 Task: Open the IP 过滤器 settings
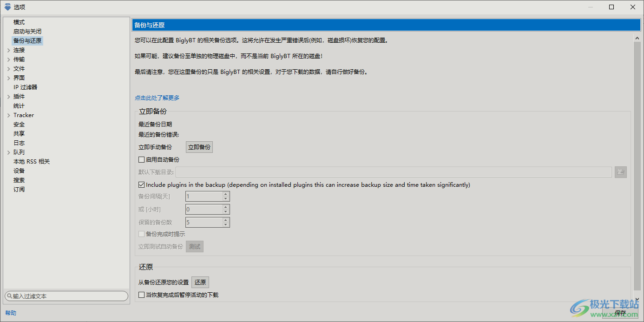click(25, 87)
